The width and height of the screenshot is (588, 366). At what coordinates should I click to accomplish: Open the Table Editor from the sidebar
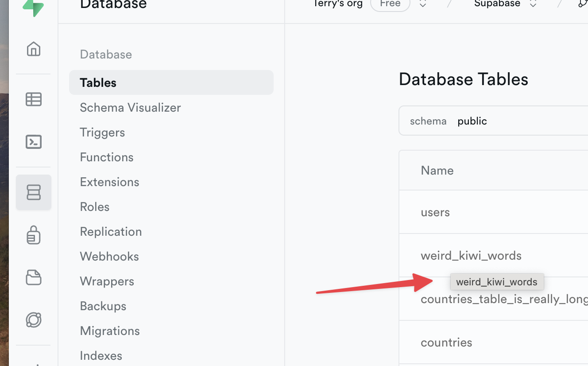point(33,99)
